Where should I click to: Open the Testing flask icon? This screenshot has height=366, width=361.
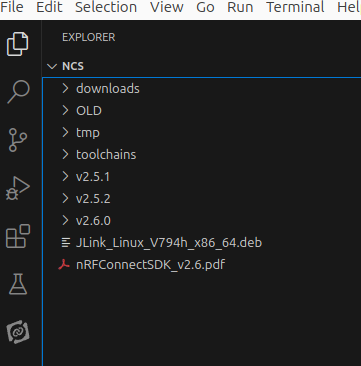pyautogui.click(x=18, y=284)
